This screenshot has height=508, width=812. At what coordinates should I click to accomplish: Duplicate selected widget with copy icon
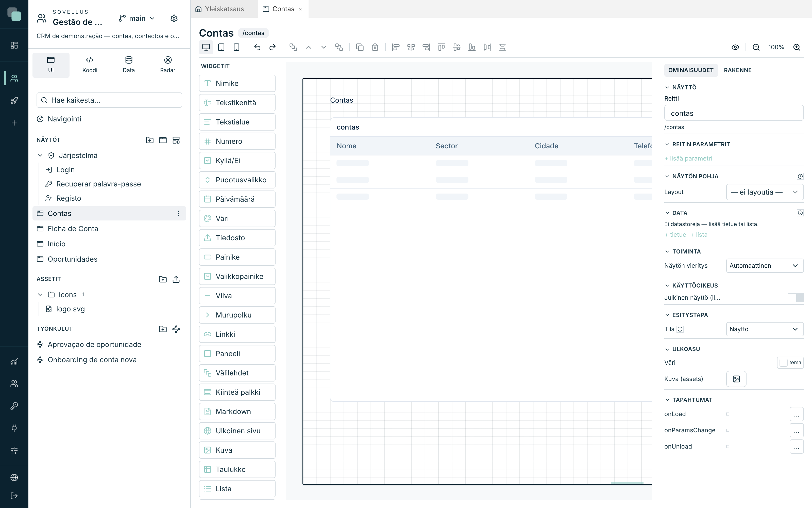click(360, 47)
